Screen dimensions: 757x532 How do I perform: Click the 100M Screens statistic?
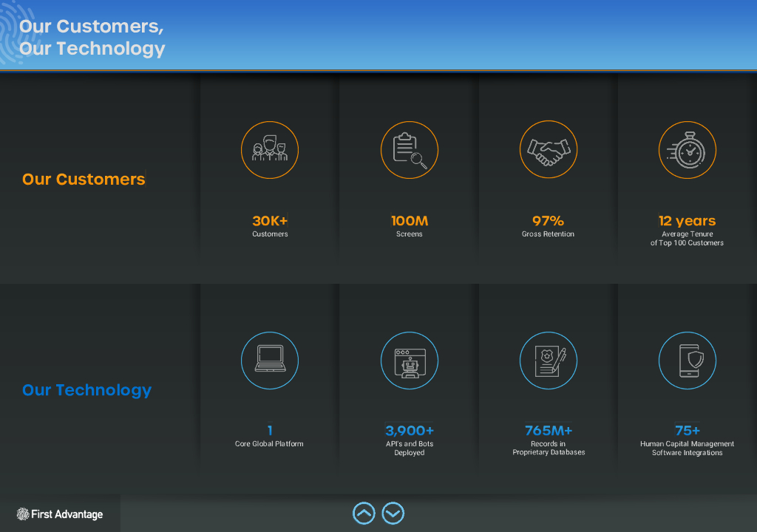pyautogui.click(x=410, y=221)
